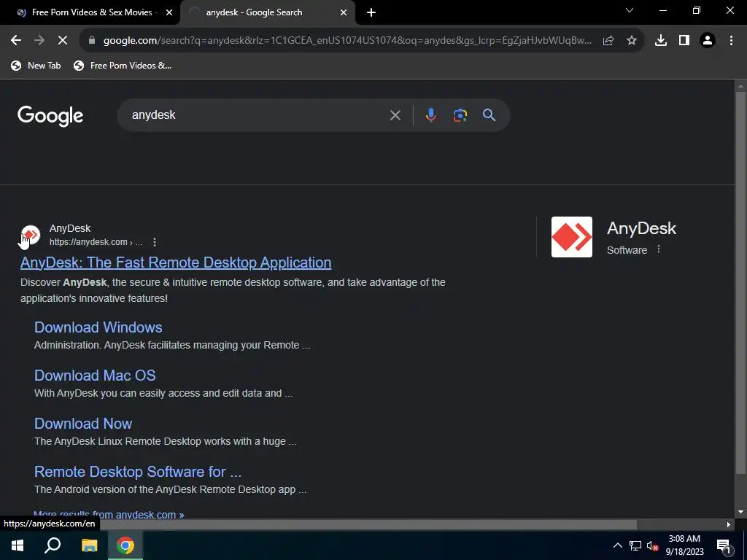Open Remote Desktop Software for ... link
Viewport: 747px width, 560px height.
click(x=138, y=472)
